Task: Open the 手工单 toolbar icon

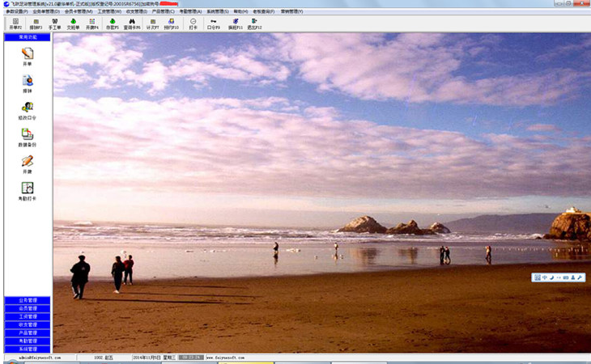Action: click(55, 23)
